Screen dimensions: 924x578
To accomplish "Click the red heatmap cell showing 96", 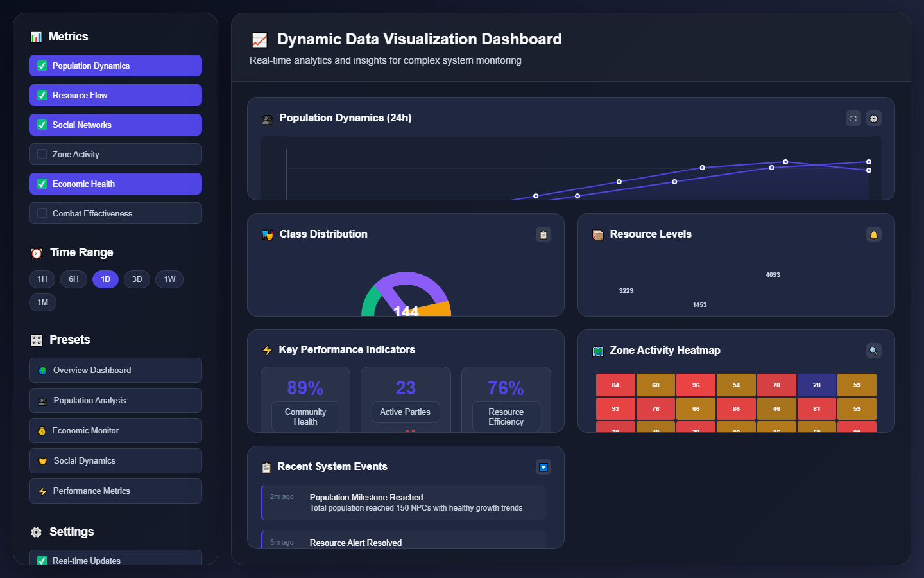I will 696,385.
